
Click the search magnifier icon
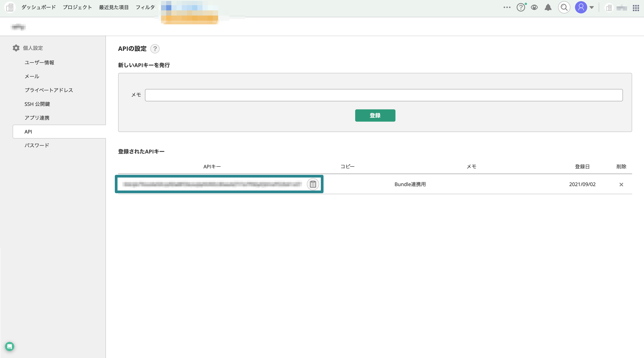(564, 7)
